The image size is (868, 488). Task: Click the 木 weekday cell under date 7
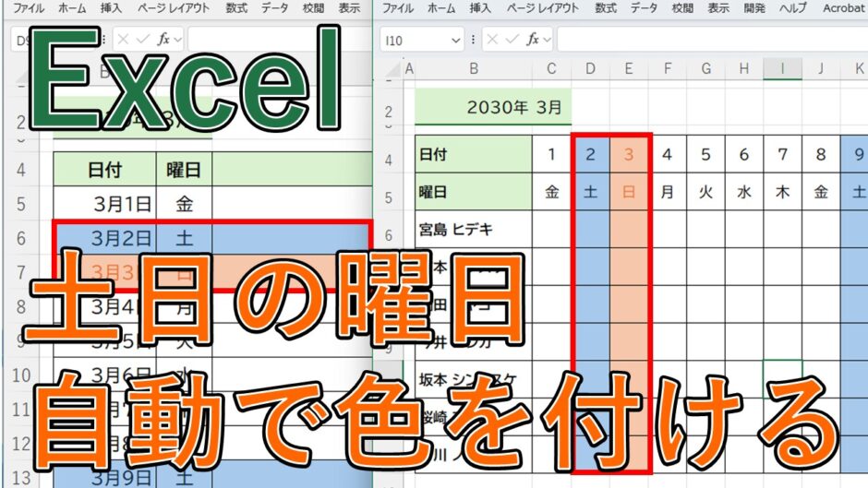(782, 192)
